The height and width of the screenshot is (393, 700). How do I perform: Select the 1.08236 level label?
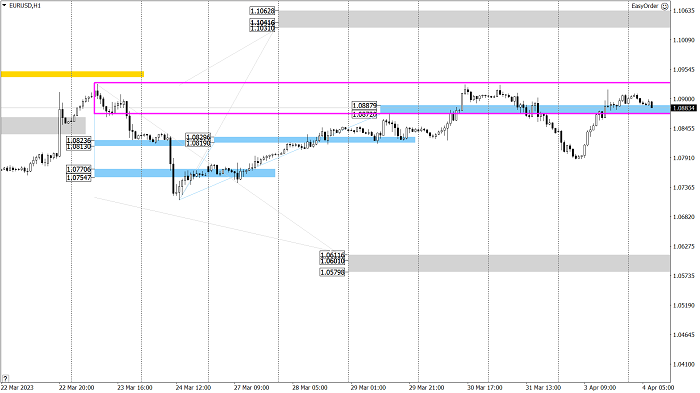(79, 140)
